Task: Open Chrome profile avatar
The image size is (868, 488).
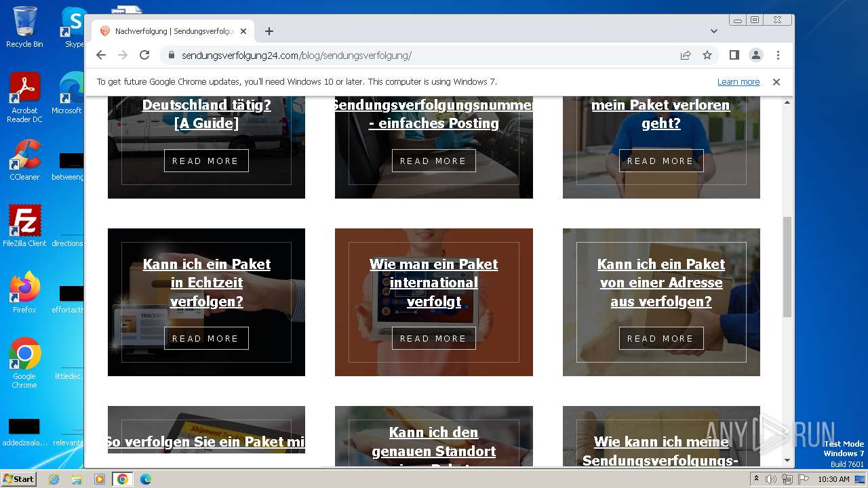Action: point(756,55)
